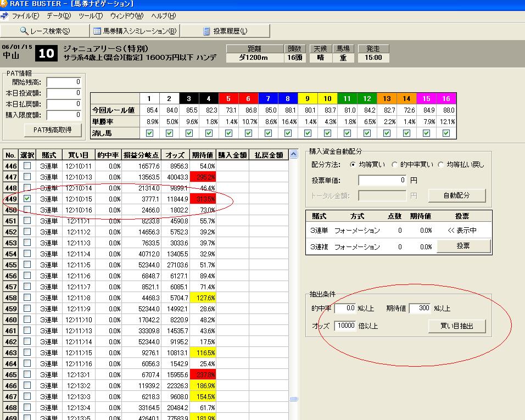
Task: Click the red horse number 5 header
Action: [x=228, y=99]
